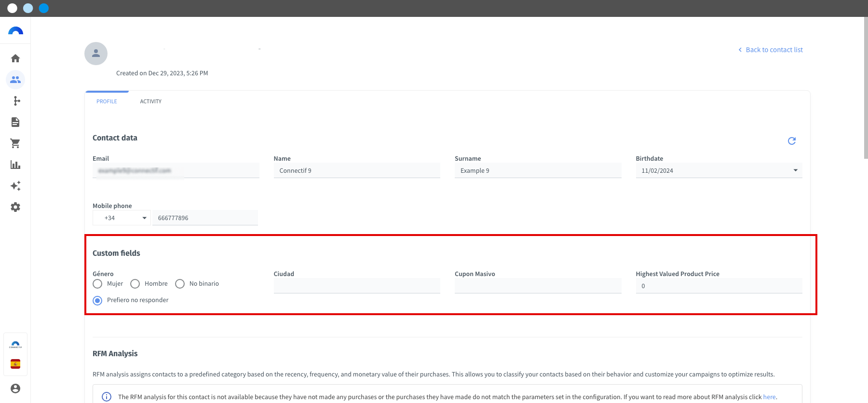Edit the Name field Connectif 9

point(357,170)
